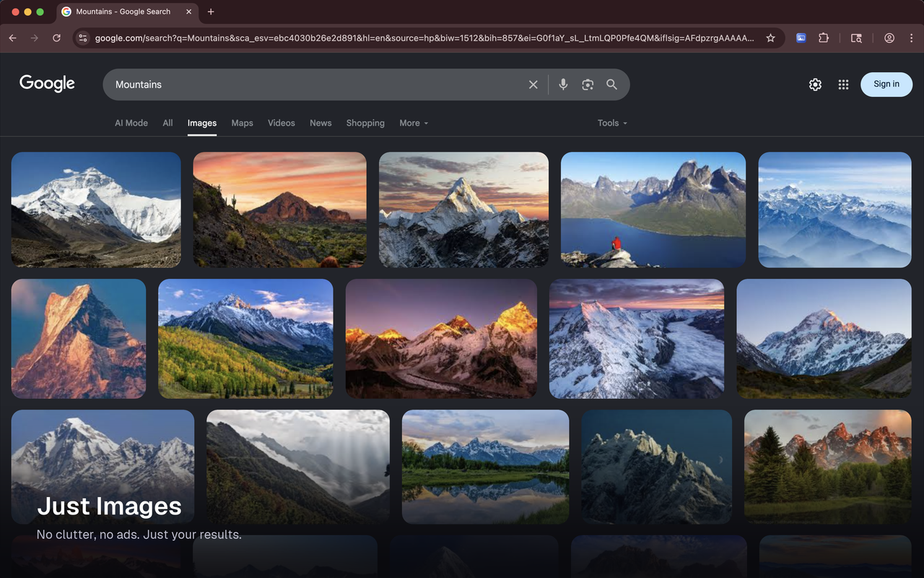
Task: Open the yellow aspen forest mountain image
Action: (246, 339)
